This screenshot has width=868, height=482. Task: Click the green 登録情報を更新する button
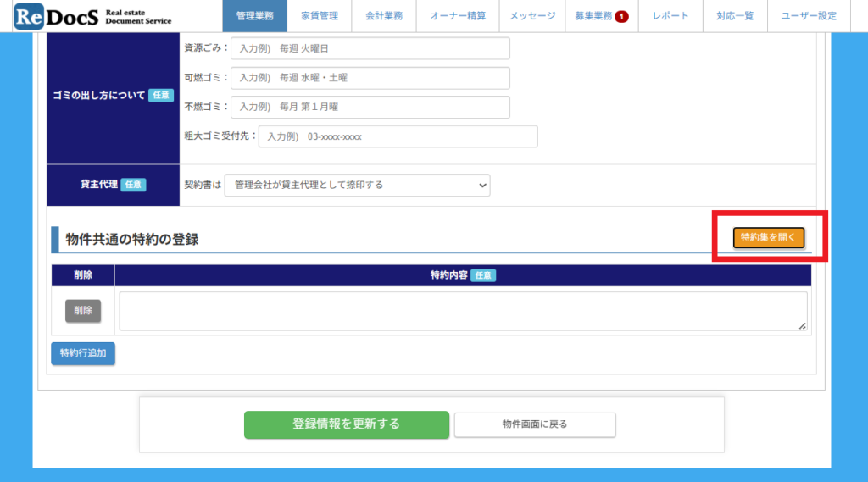coord(346,424)
